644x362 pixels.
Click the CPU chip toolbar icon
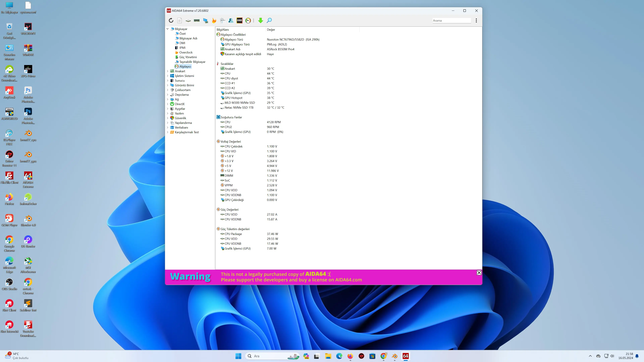click(188, 20)
